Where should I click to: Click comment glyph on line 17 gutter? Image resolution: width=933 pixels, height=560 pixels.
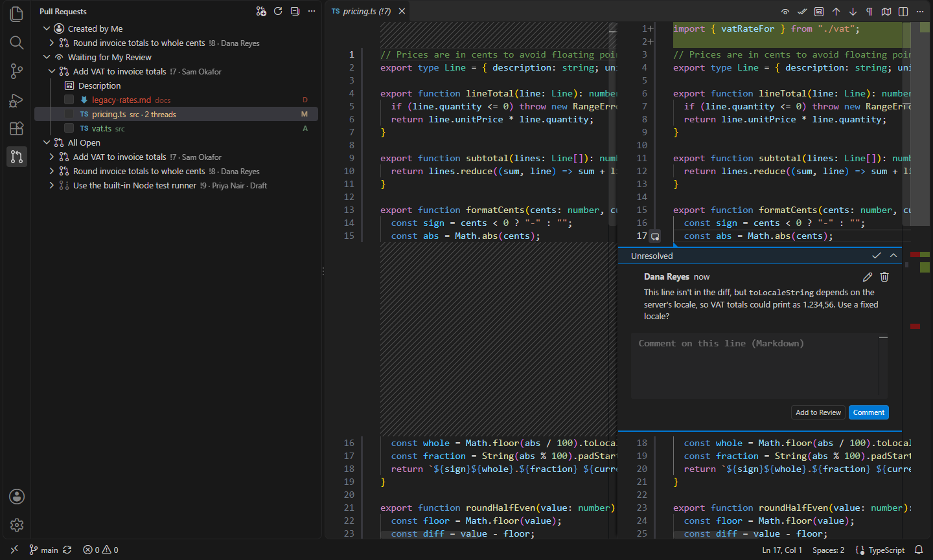pos(655,236)
